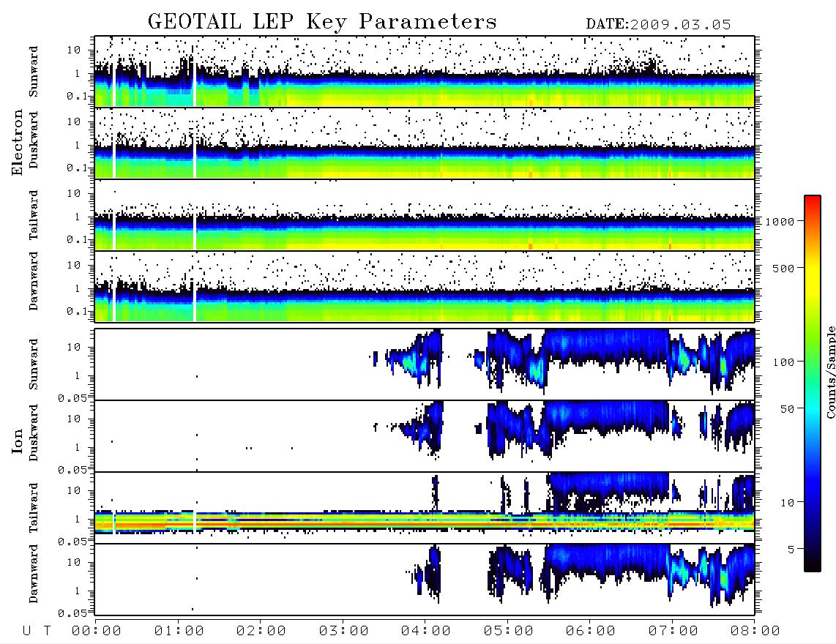Click the Electron "Sunward" panel label
The image size is (836, 644).
coord(34,72)
